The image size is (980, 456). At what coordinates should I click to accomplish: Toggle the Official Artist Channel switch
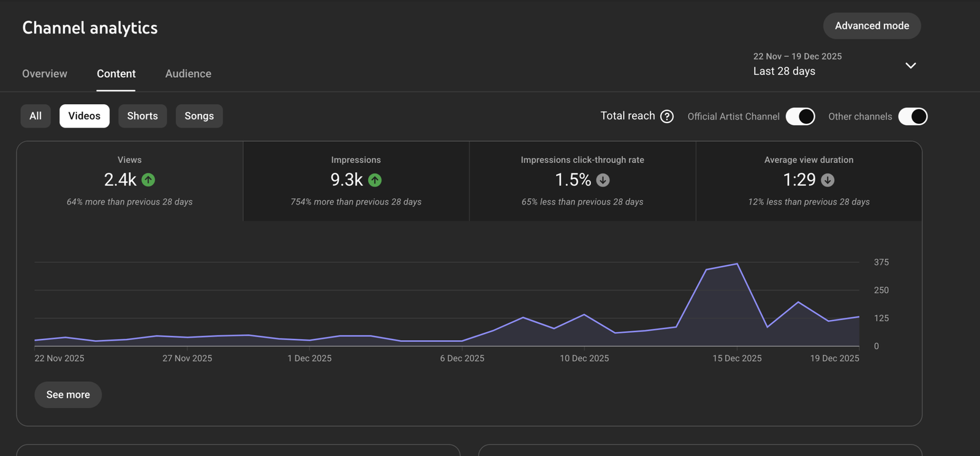pos(800,116)
